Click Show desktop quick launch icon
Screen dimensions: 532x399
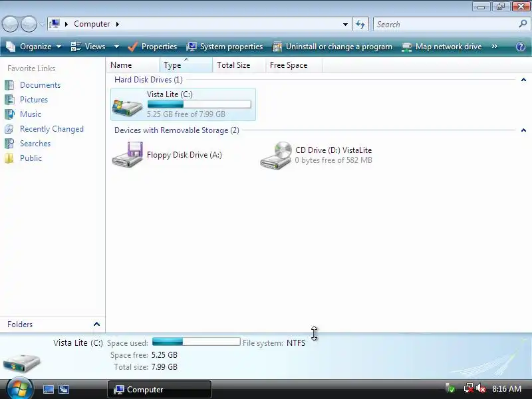(48, 390)
